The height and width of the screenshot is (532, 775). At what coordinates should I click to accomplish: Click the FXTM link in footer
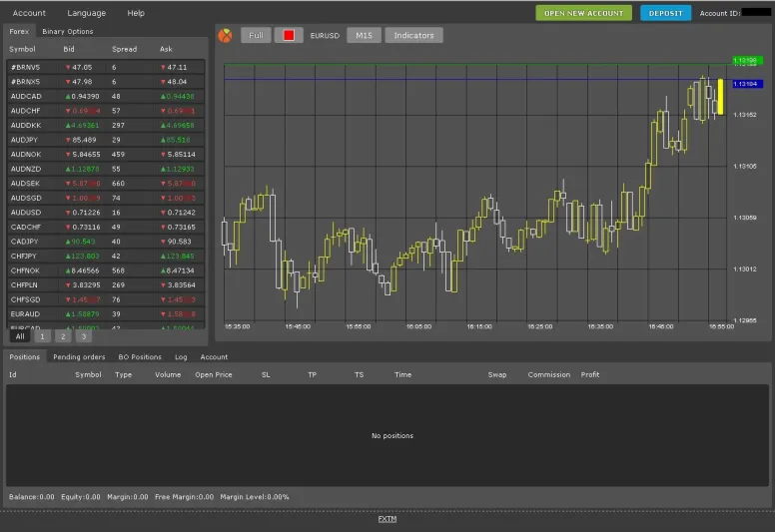tap(387, 519)
